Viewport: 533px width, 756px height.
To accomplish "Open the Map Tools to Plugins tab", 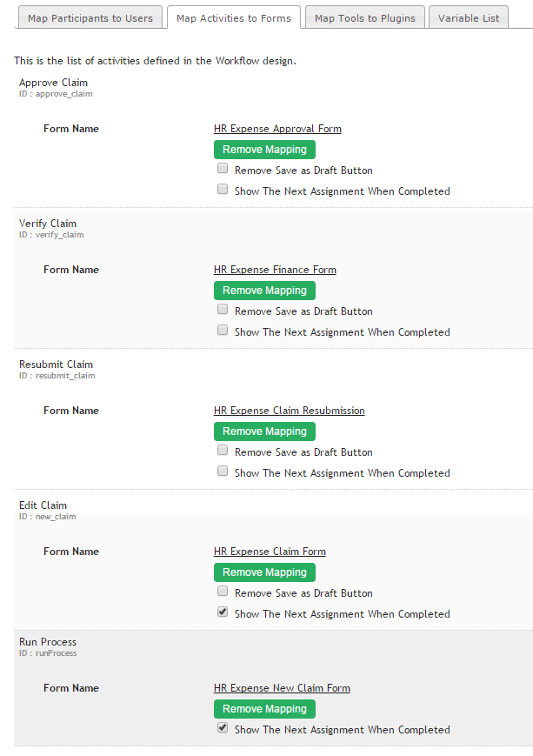I will [x=365, y=17].
